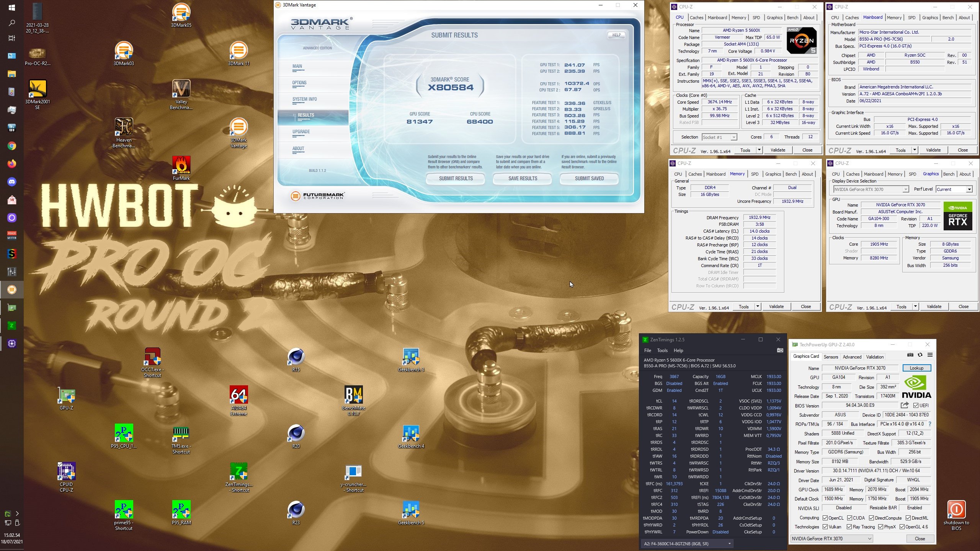Click GPU-Z BIOS share export icon

(x=905, y=405)
